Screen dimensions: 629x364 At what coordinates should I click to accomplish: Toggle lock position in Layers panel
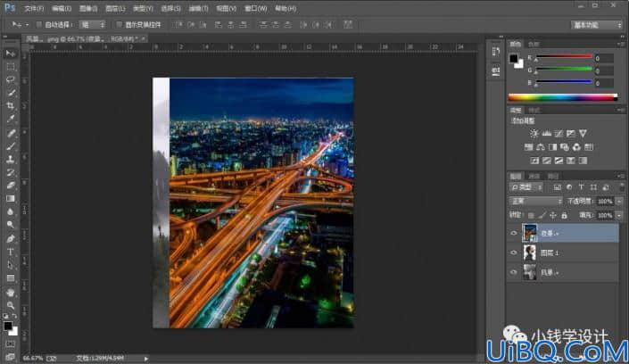[553, 216]
